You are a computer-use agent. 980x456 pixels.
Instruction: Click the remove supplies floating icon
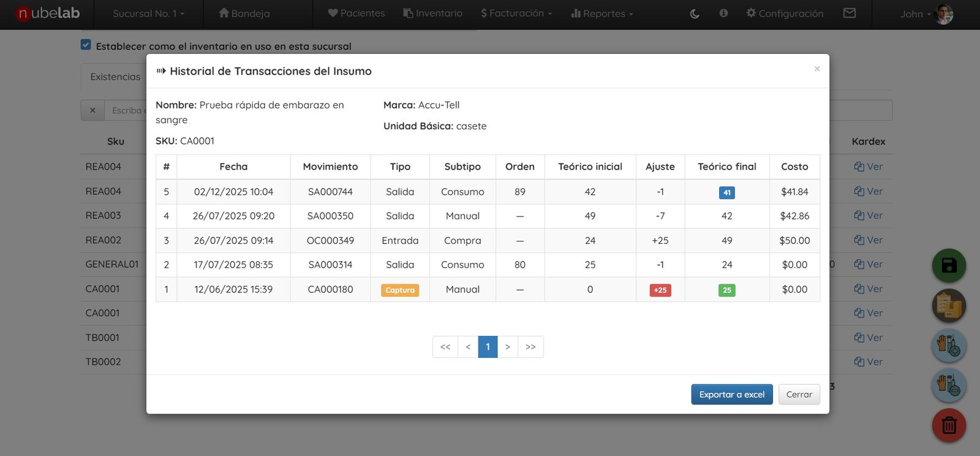click(x=949, y=386)
